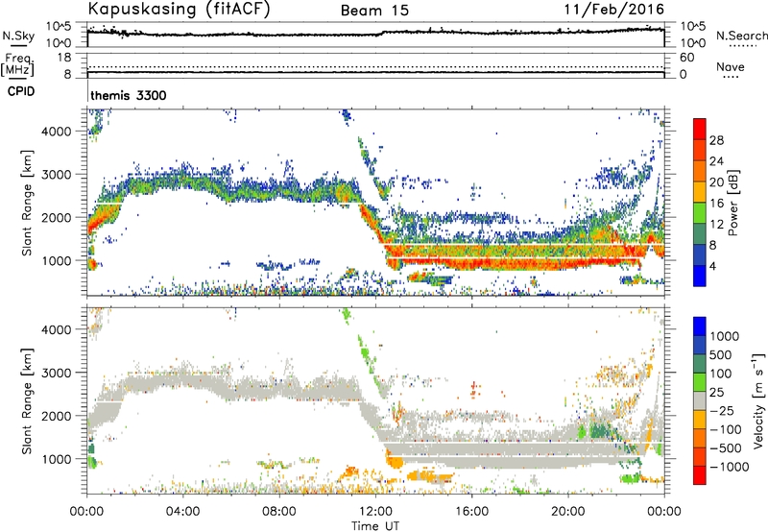Click 1000 km tick in power panel
Image resolution: width=768 pixels, height=532 pixels.
click(56, 260)
